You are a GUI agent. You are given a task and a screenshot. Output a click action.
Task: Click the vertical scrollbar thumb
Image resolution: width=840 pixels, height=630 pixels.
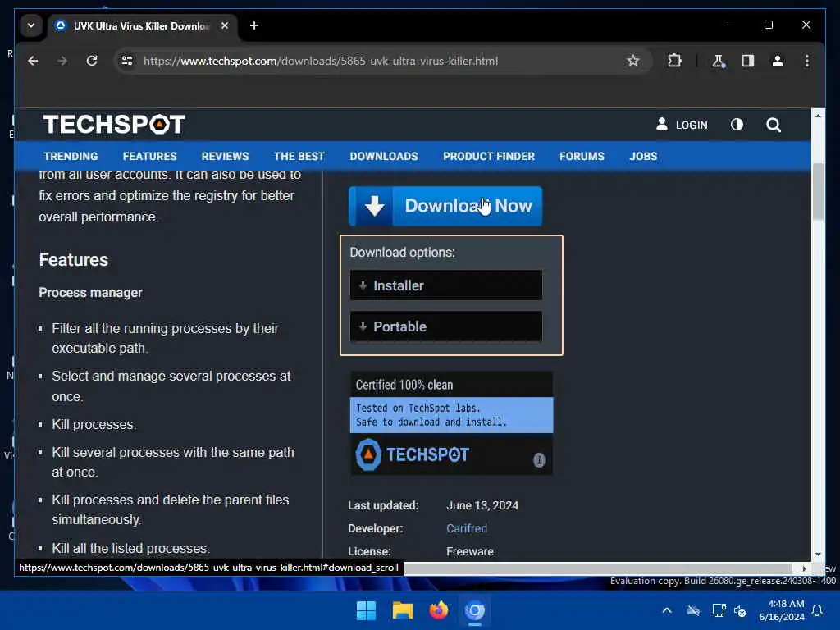[x=818, y=191]
